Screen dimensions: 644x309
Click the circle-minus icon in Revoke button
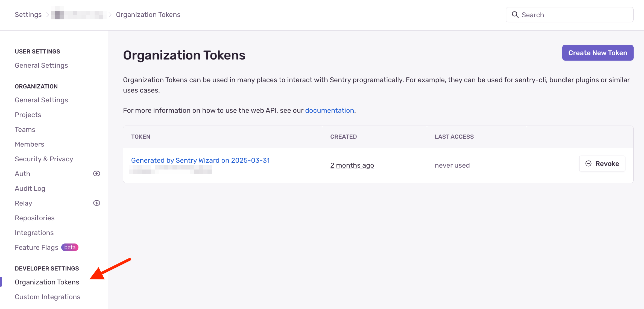click(x=588, y=164)
